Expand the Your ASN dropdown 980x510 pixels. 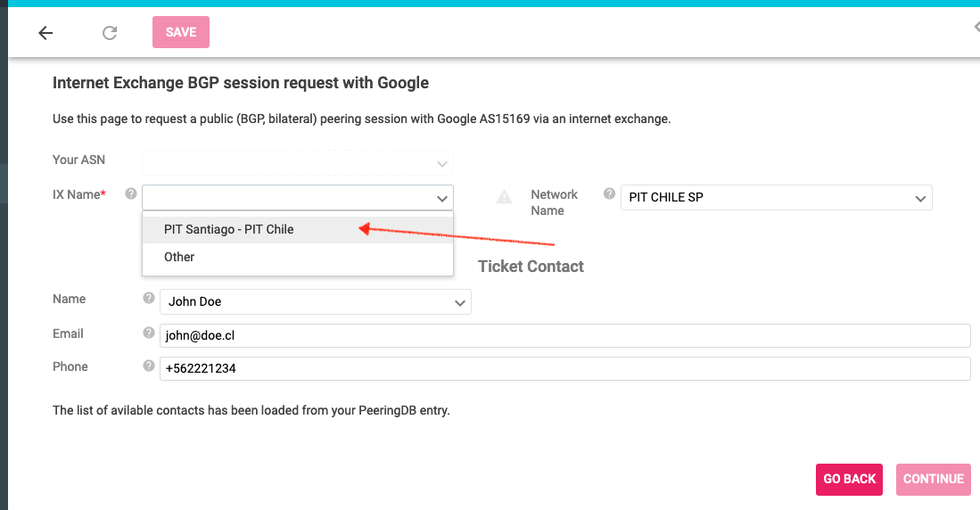298,163
